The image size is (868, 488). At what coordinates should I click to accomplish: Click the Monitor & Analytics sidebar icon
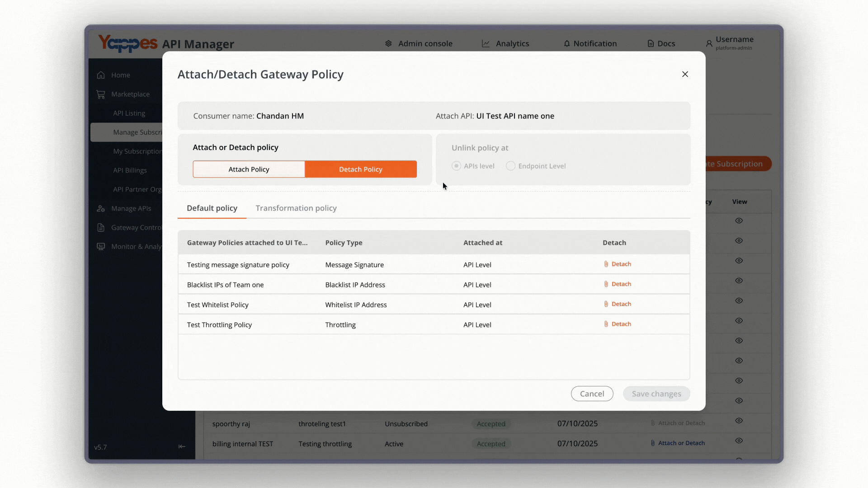point(101,246)
